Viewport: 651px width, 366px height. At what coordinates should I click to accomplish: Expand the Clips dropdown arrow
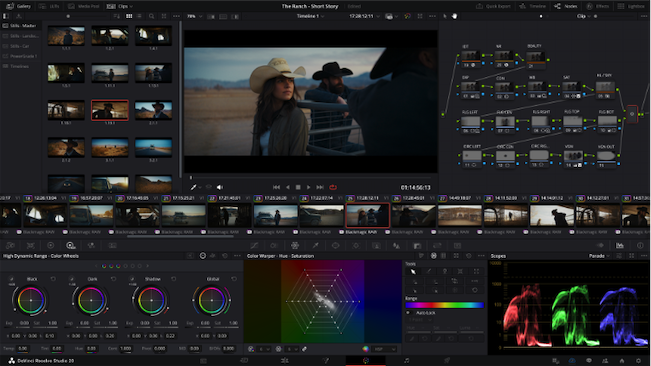coord(131,6)
